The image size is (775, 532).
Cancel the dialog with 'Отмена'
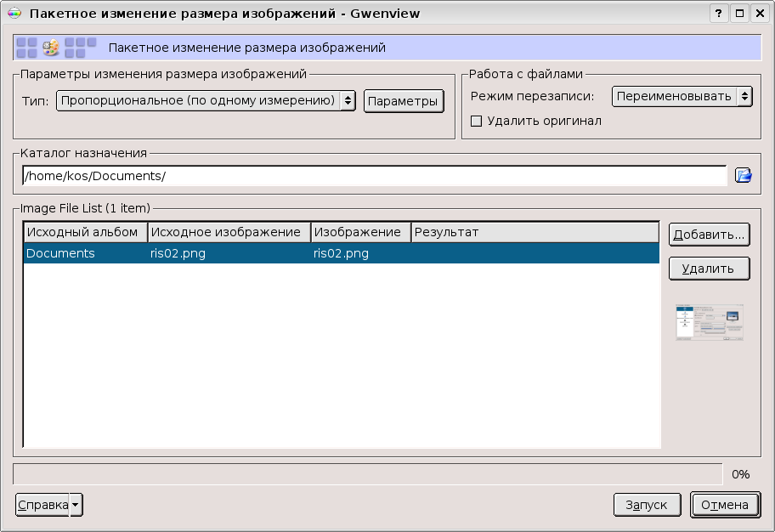pyautogui.click(x=725, y=505)
